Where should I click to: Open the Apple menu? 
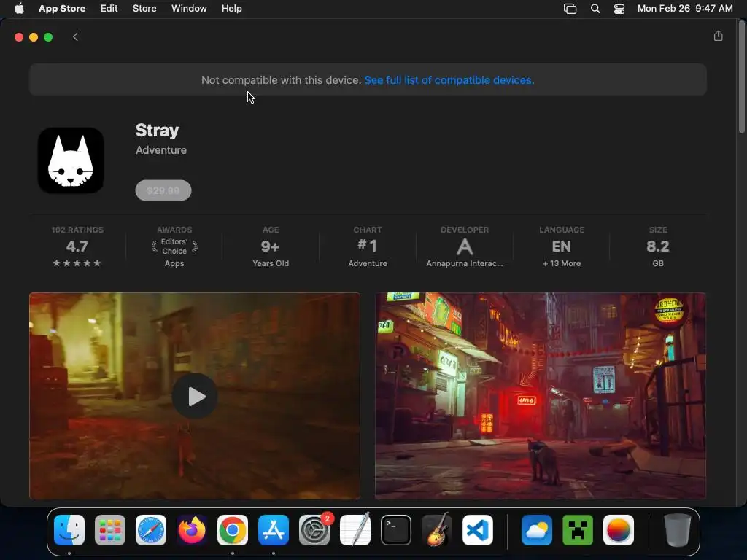19,9
